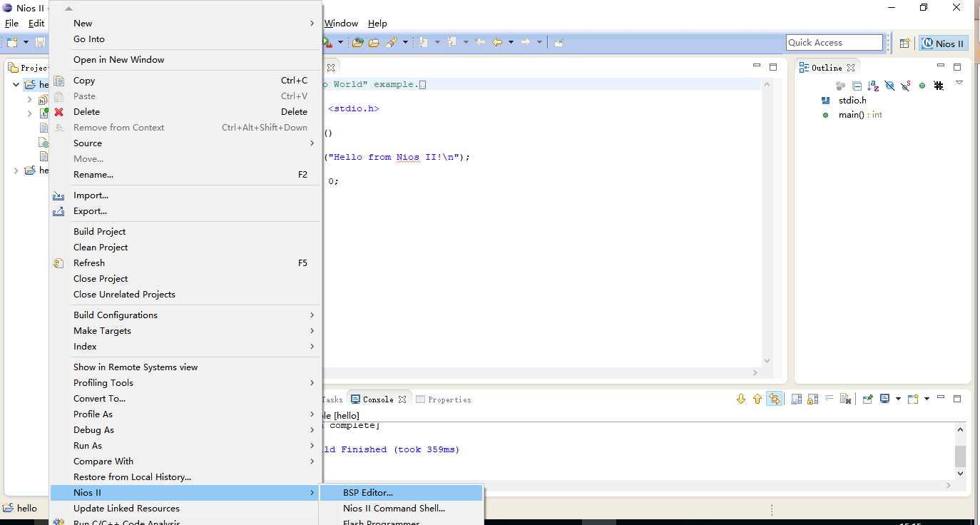Click the Open Perspective toolbar icon
This screenshot has height=525, width=980.
tap(904, 43)
